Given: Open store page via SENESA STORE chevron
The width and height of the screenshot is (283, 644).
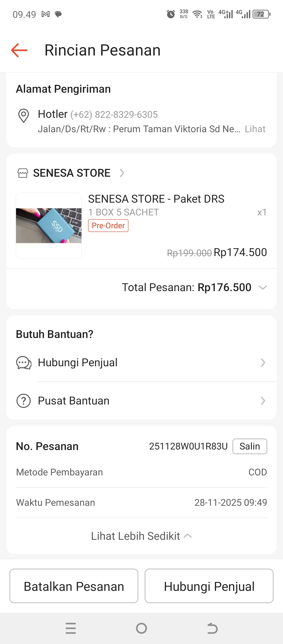Looking at the screenshot, I should [122, 173].
